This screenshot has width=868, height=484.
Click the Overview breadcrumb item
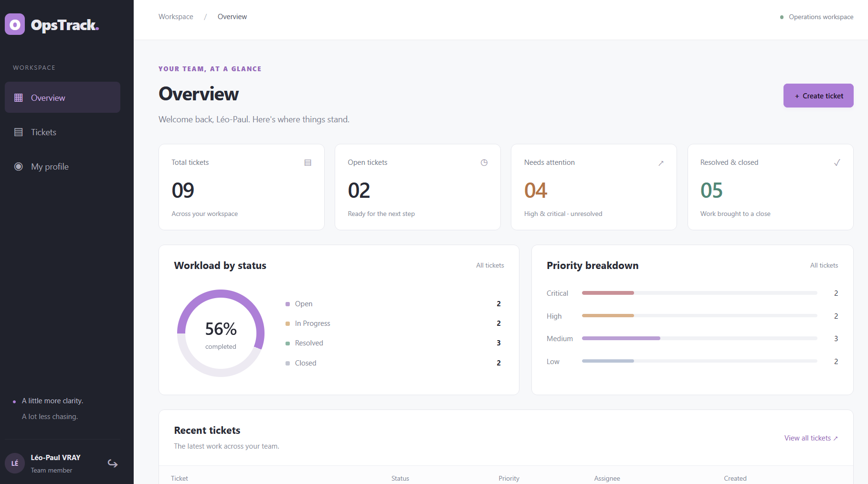click(232, 17)
